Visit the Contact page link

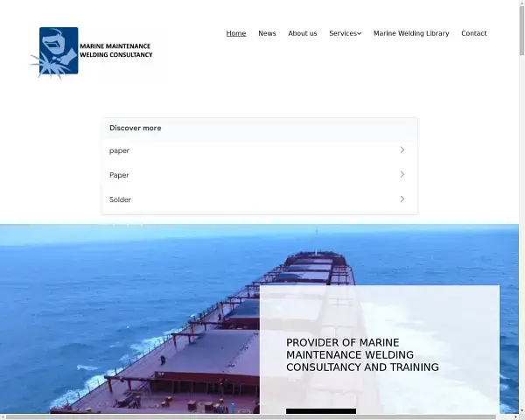pos(474,33)
